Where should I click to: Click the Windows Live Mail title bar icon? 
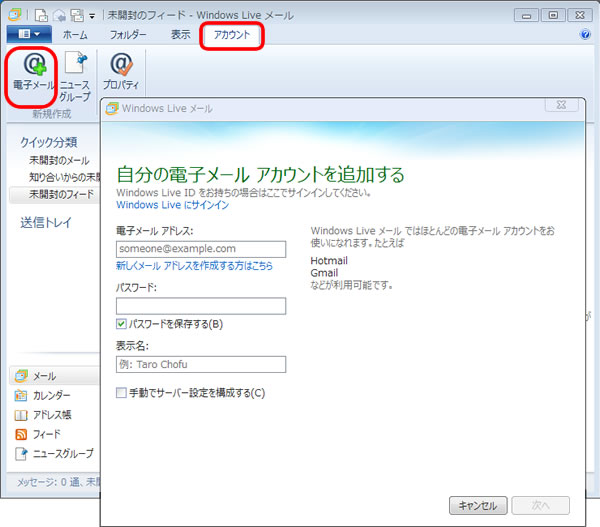tap(15, 15)
